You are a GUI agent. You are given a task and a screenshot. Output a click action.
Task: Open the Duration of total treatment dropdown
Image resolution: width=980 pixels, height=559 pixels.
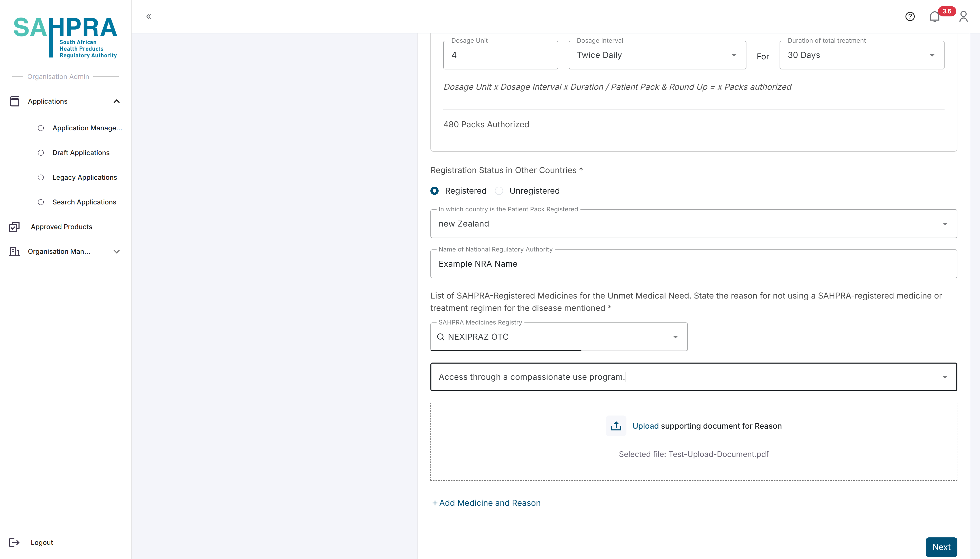[862, 55]
